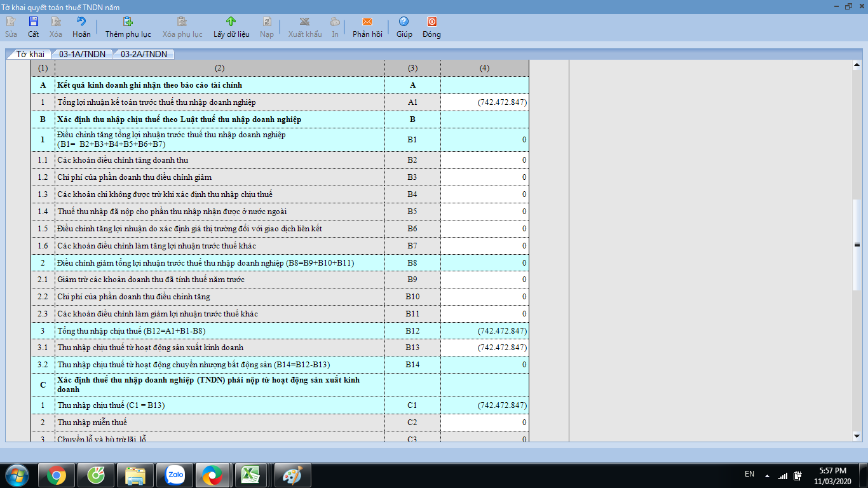Image resolution: width=868 pixels, height=488 pixels.
Task: Select the B4 non-deductible expenses value cell
Action: 484,194
